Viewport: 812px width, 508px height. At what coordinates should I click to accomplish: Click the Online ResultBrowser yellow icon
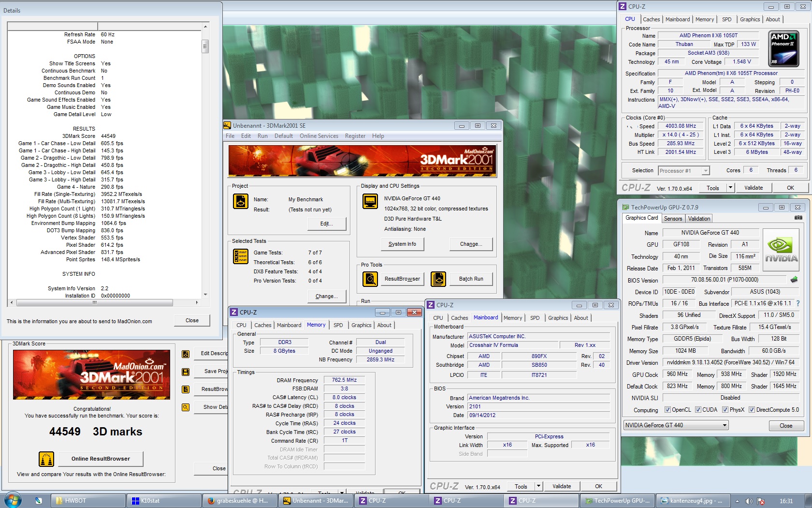point(46,459)
